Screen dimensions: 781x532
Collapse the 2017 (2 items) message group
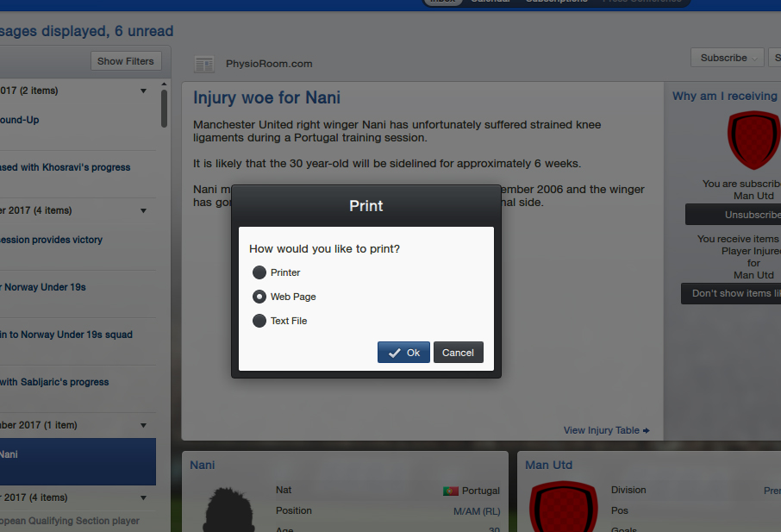coord(143,91)
